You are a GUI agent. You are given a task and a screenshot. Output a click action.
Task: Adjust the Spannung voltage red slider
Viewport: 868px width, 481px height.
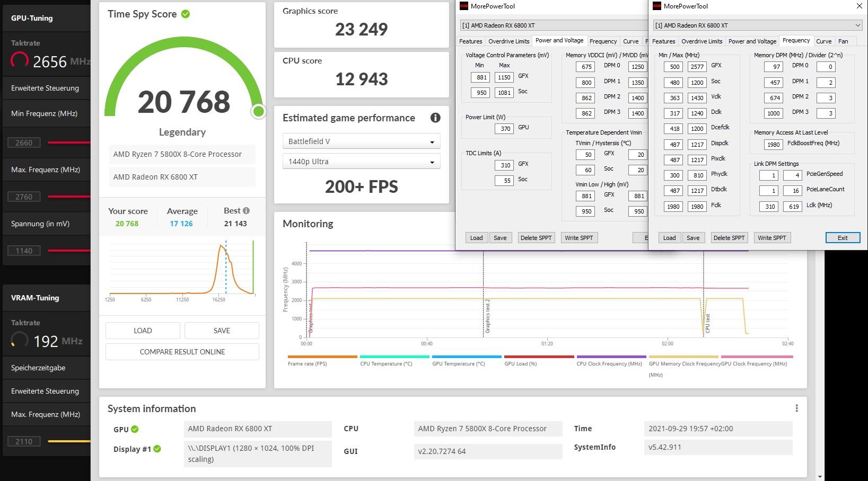(69, 251)
